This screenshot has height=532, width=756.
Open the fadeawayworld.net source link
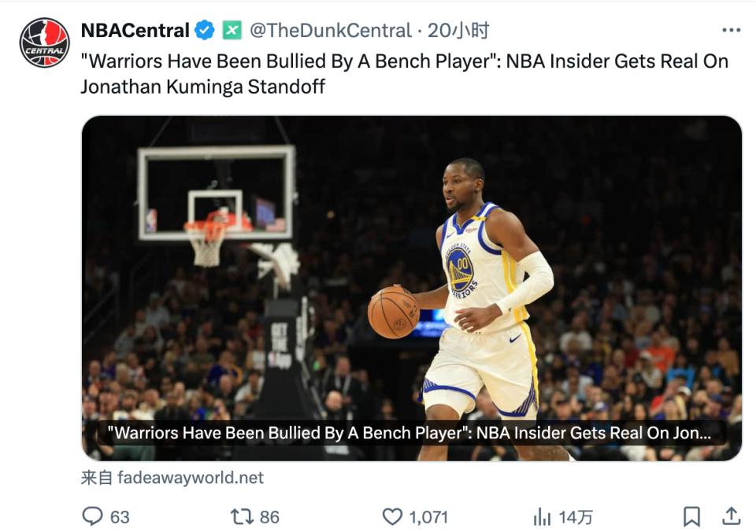[190, 478]
